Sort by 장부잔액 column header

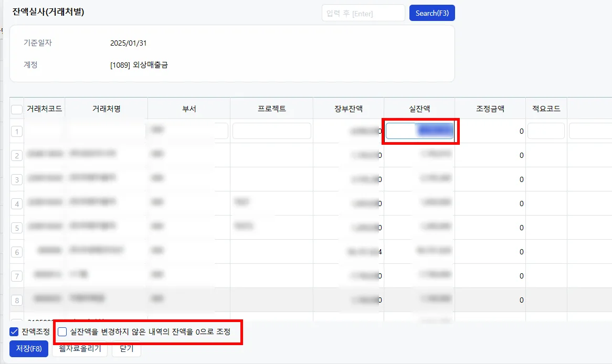coord(348,109)
